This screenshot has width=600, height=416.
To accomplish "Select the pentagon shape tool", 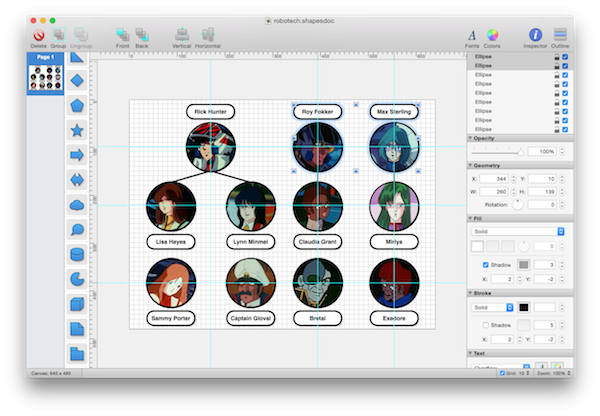I will tap(77, 106).
